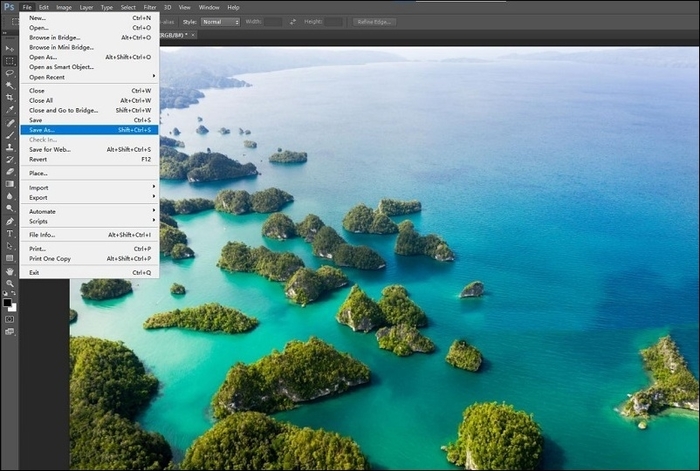The image size is (700, 471).
Task: Choose Revert menu entry
Action: click(x=89, y=159)
